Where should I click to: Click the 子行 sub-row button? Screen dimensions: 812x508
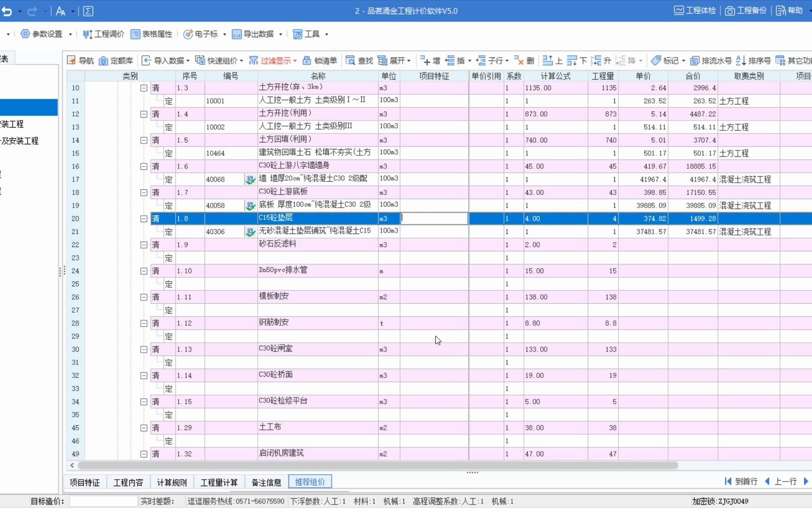490,60
